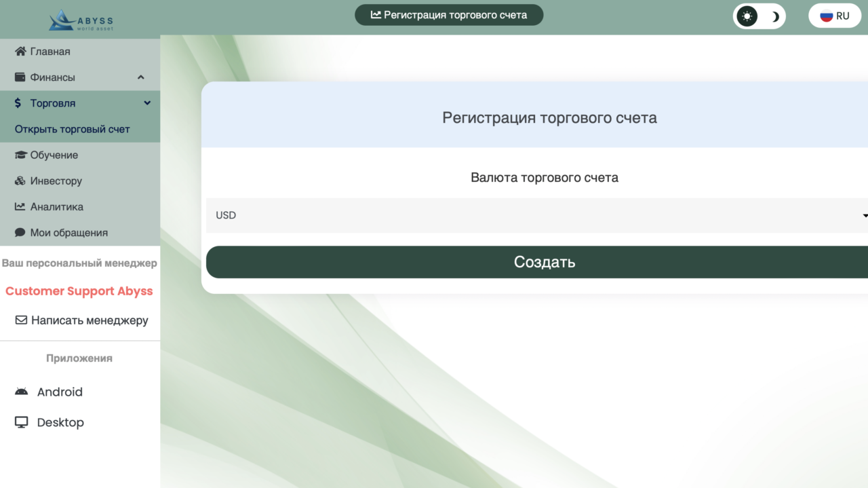Click the chart icon beside Аналитика
Viewport: 868px width, 488px height.
click(x=20, y=206)
